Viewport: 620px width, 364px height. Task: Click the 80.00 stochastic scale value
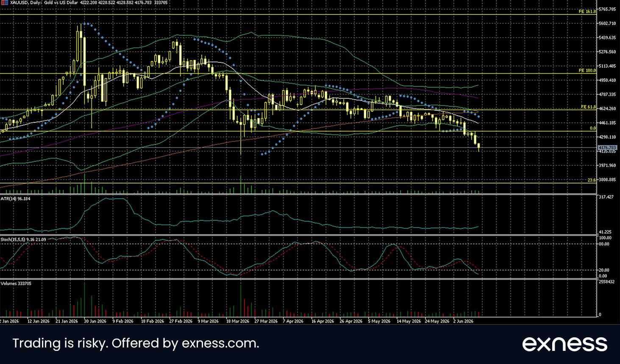[x=604, y=244]
